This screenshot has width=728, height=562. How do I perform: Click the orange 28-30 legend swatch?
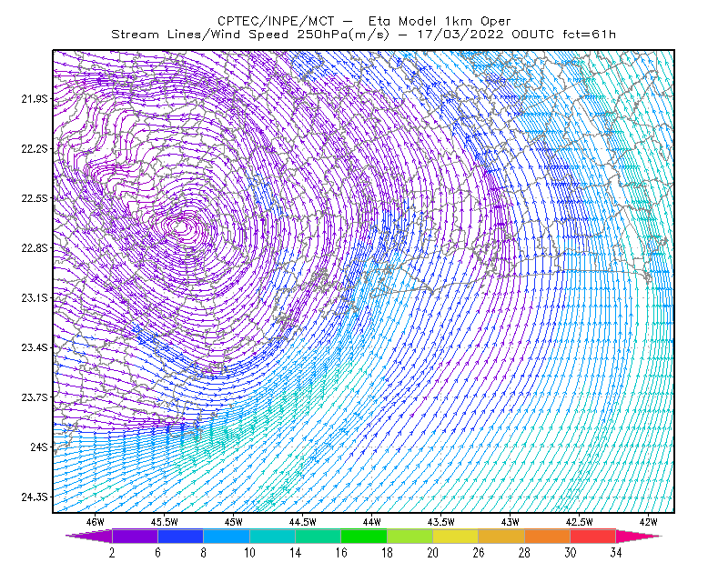tap(548, 536)
